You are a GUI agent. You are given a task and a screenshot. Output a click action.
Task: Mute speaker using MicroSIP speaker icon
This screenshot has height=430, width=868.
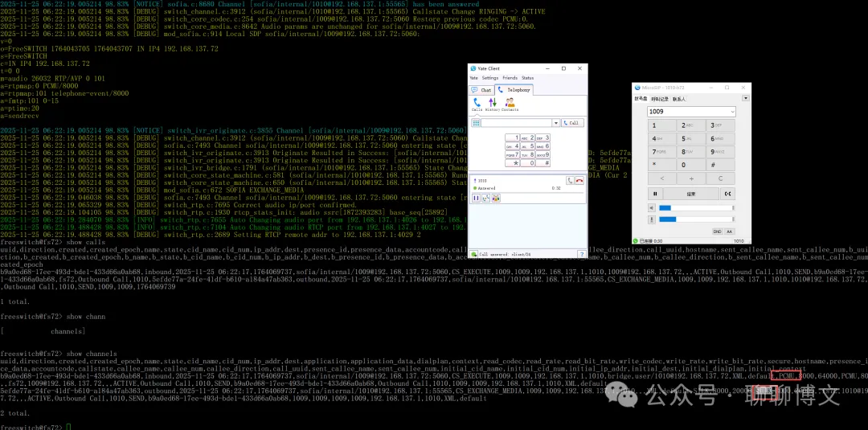tap(652, 208)
